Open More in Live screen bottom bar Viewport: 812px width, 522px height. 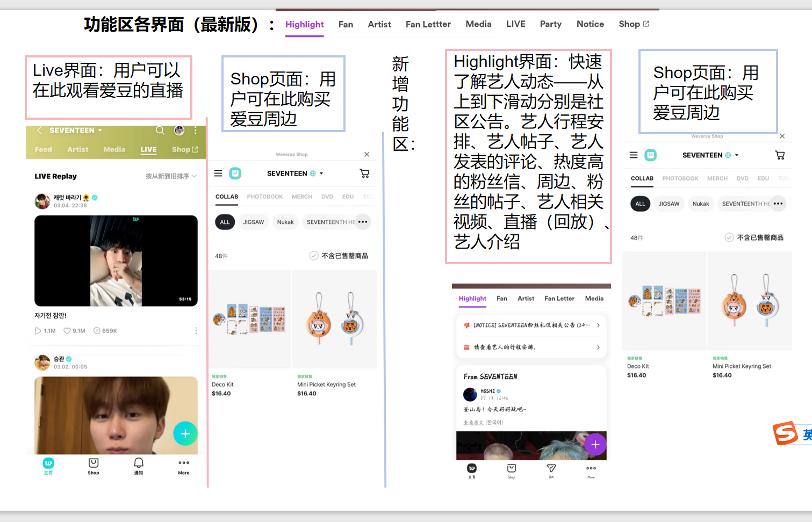[184, 466]
